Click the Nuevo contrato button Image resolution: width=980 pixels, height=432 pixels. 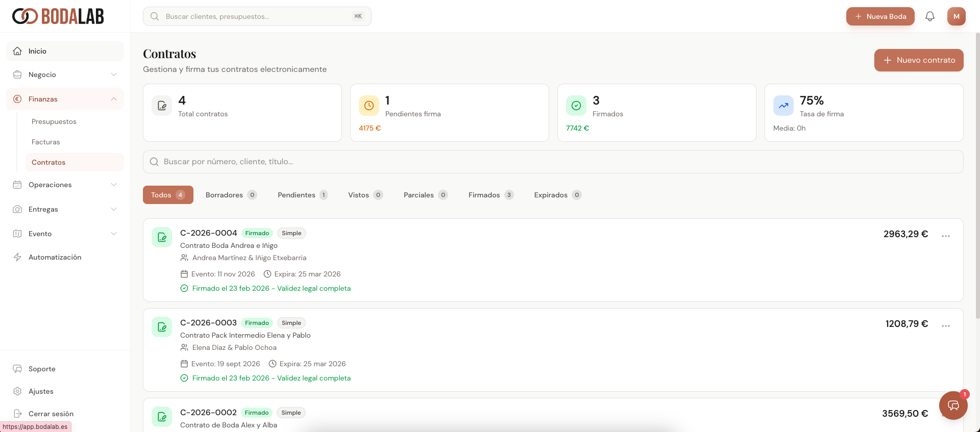(918, 60)
